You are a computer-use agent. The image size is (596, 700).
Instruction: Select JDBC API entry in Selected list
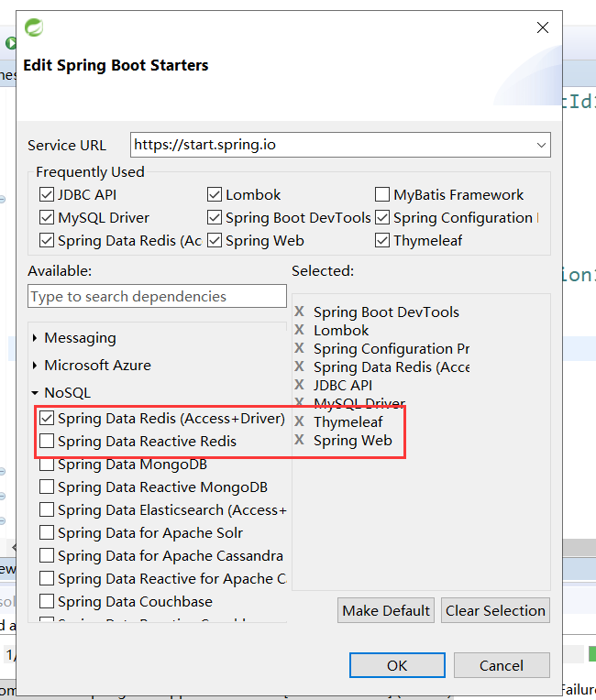(343, 385)
